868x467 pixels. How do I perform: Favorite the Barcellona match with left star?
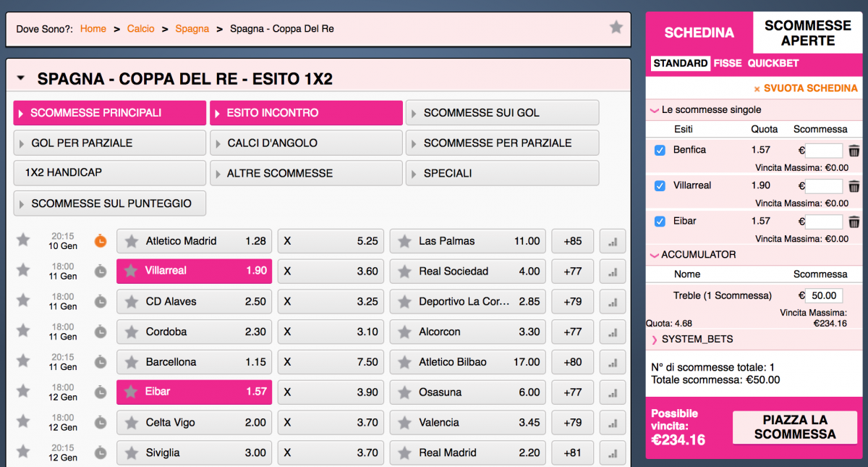click(x=24, y=361)
